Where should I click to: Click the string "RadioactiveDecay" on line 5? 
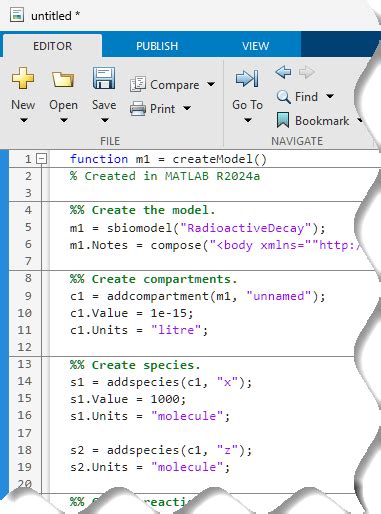click(x=246, y=228)
